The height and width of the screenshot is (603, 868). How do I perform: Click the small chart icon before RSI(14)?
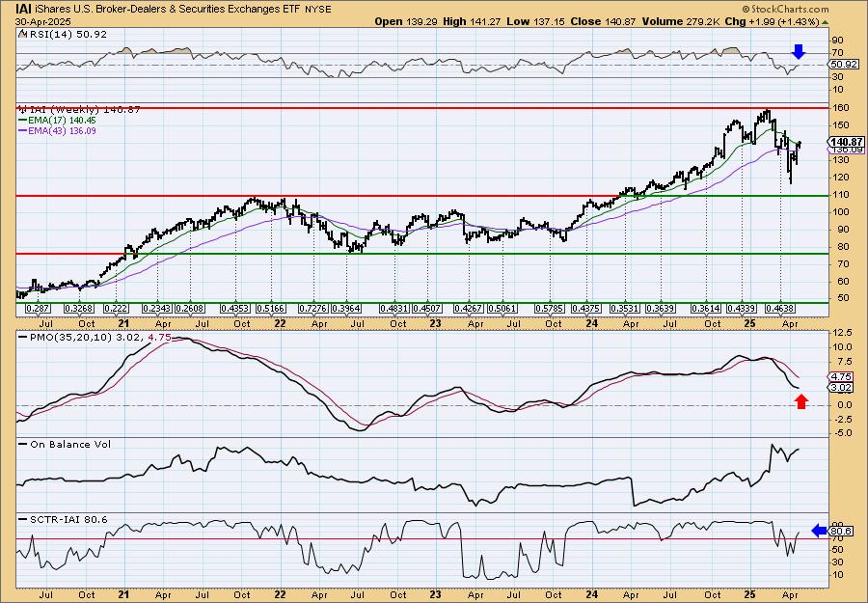21,34
